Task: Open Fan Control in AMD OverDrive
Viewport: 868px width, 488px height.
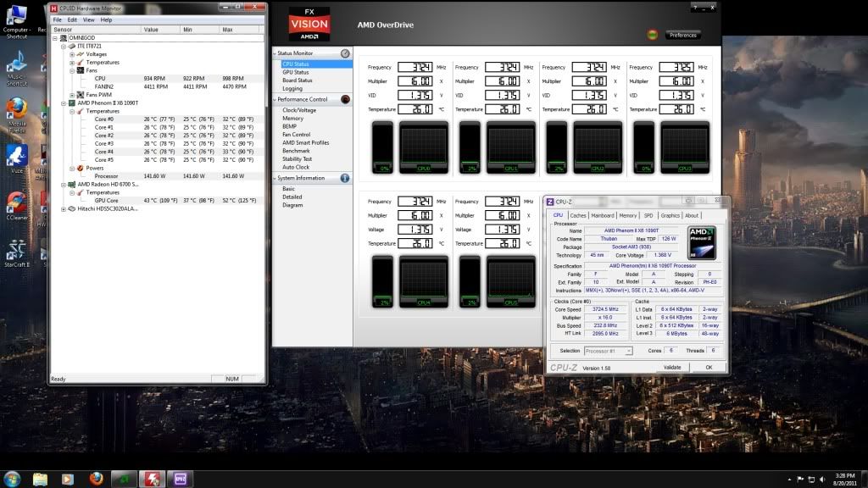Action: tap(296, 135)
